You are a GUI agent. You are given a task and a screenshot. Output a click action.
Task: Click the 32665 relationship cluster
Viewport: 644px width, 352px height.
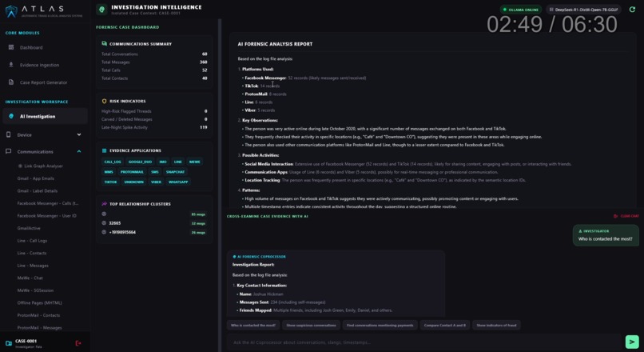tap(154, 223)
